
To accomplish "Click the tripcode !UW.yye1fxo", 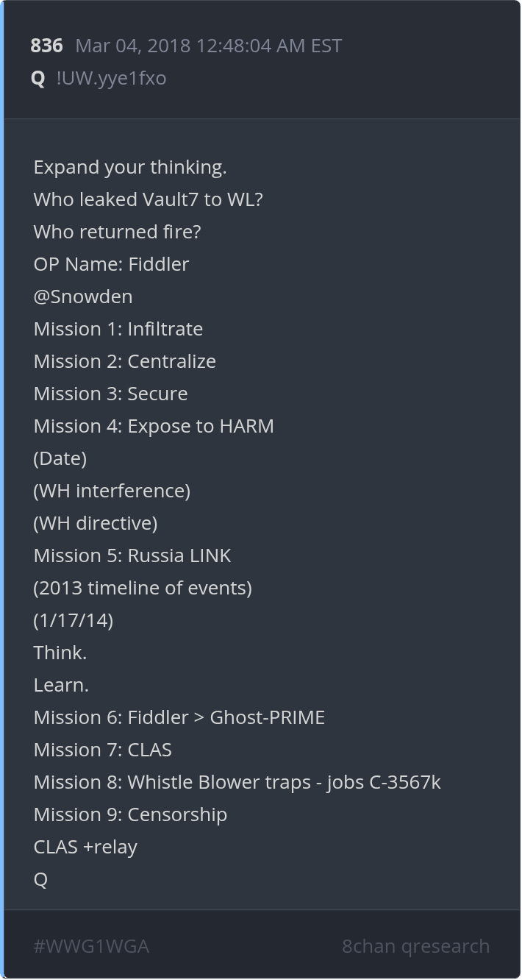I will tap(111, 78).
